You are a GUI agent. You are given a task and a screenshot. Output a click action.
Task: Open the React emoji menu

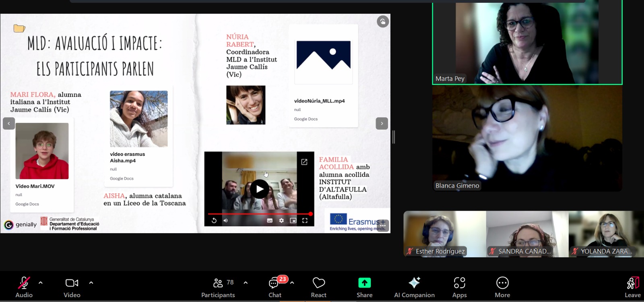pyautogui.click(x=318, y=287)
